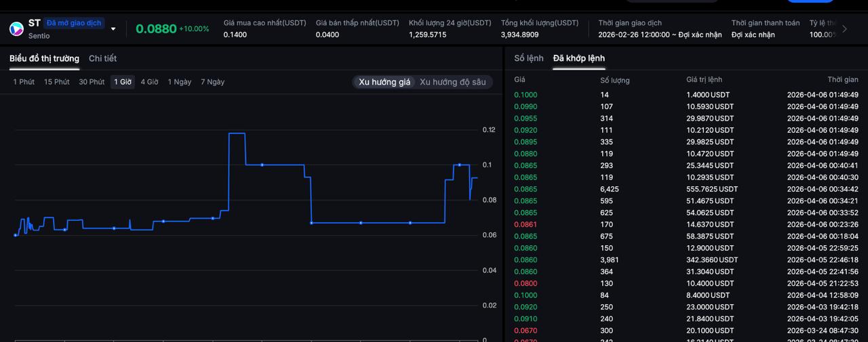Select the 1 Phút interval
The width and height of the screenshot is (868, 342).
tap(24, 82)
